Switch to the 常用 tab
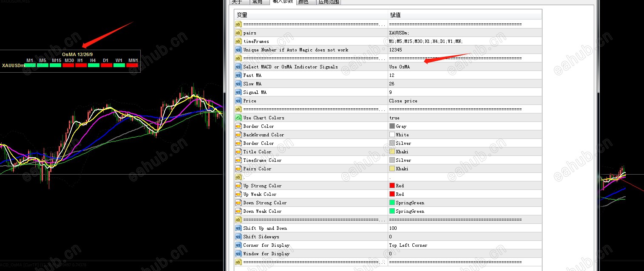 point(257,2)
